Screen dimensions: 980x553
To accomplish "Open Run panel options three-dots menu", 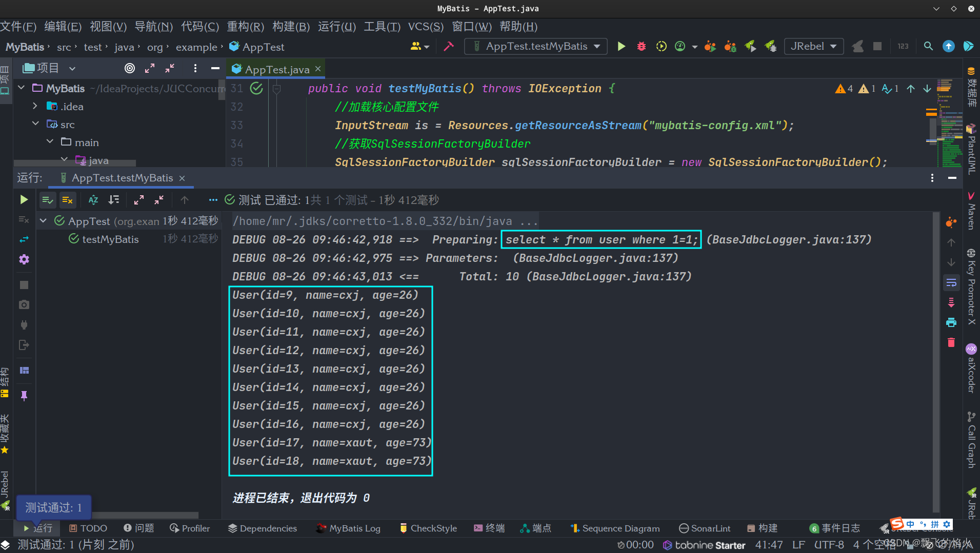I will coord(932,178).
